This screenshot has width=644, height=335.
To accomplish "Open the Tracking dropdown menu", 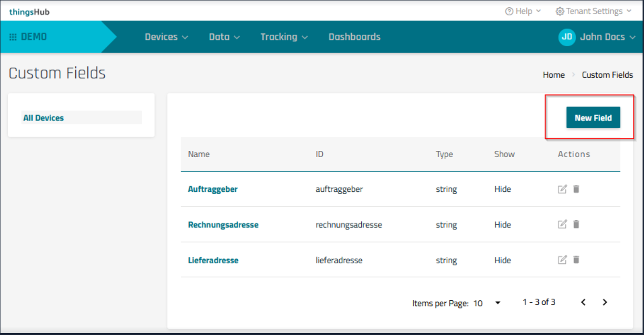I will pos(284,37).
